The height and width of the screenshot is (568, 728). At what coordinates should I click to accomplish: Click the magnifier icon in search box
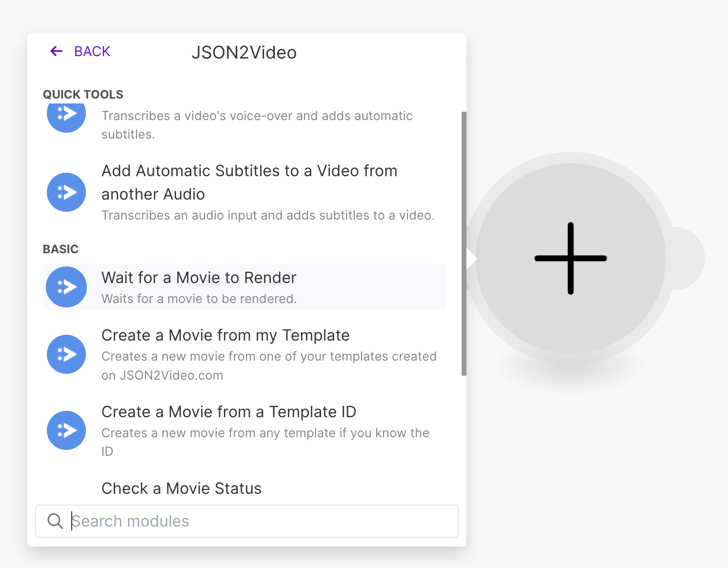point(55,521)
